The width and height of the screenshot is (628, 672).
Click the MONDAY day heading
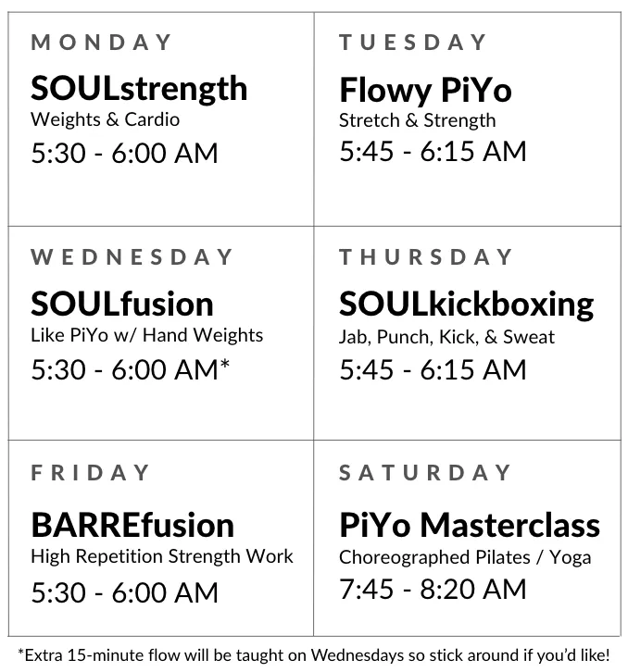(101, 43)
